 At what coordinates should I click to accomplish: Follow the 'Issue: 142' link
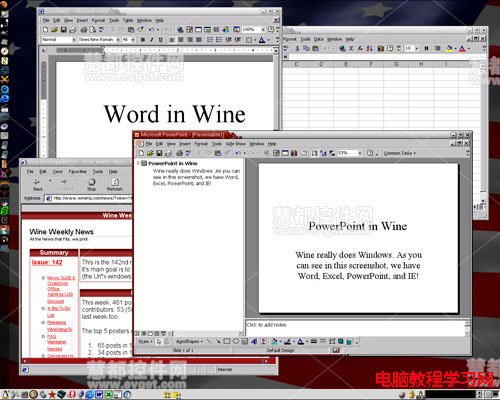tap(47, 262)
